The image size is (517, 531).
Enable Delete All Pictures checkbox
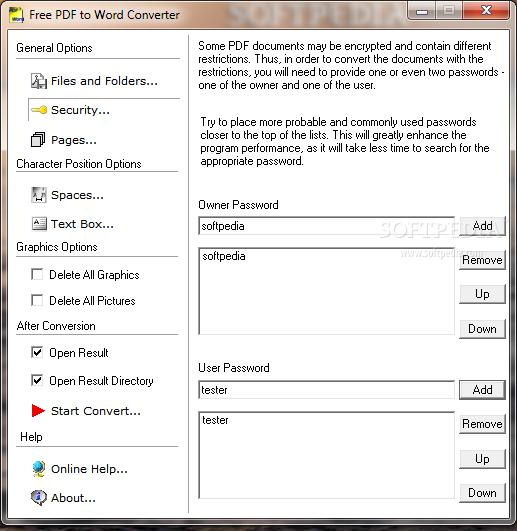37,300
